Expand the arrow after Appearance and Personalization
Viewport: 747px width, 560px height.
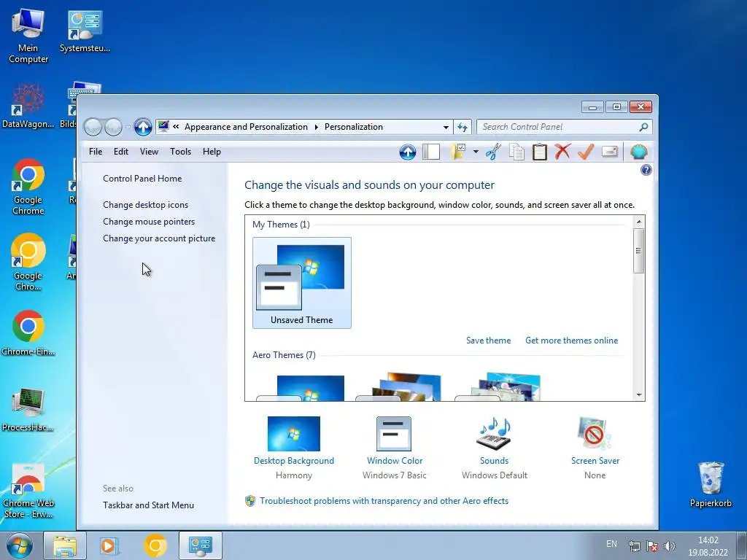click(x=317, y=127)
